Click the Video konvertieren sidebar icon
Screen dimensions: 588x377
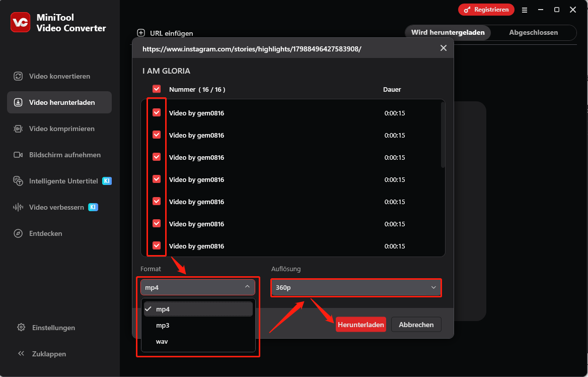[x=18, y=76]
